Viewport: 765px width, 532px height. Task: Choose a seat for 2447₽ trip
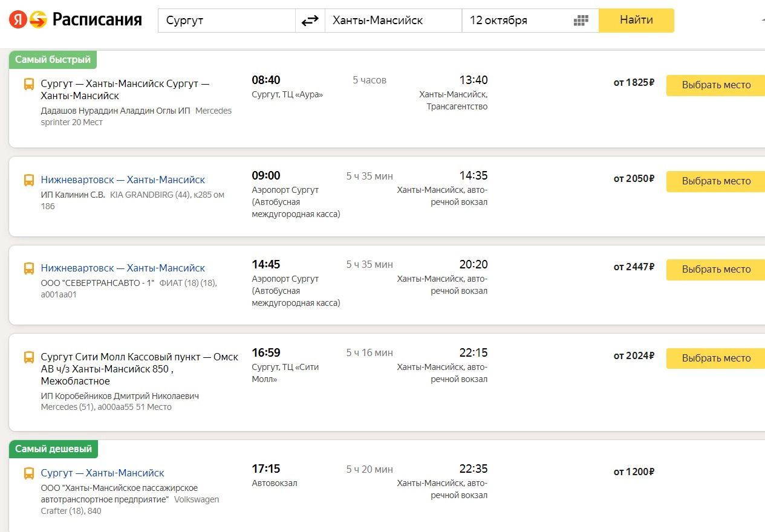(x=716, y=270)
